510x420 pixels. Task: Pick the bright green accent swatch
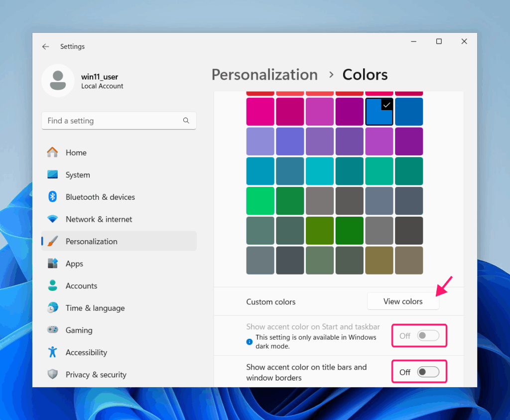[x=260, y=201]
